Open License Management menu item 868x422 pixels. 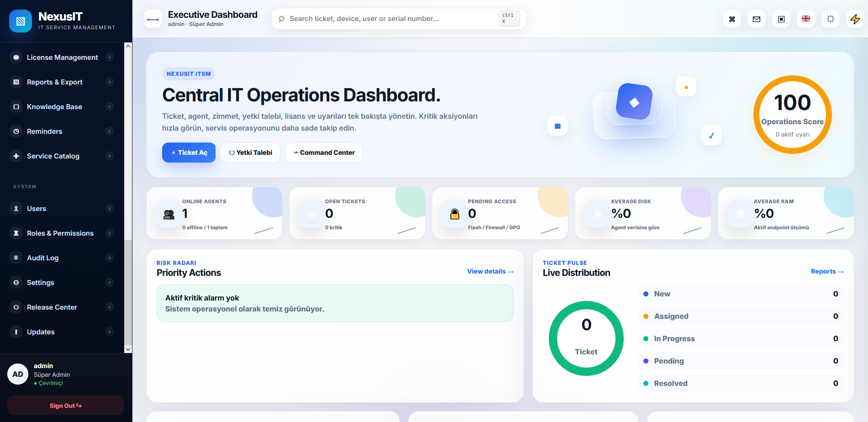[x=62, y=58]
